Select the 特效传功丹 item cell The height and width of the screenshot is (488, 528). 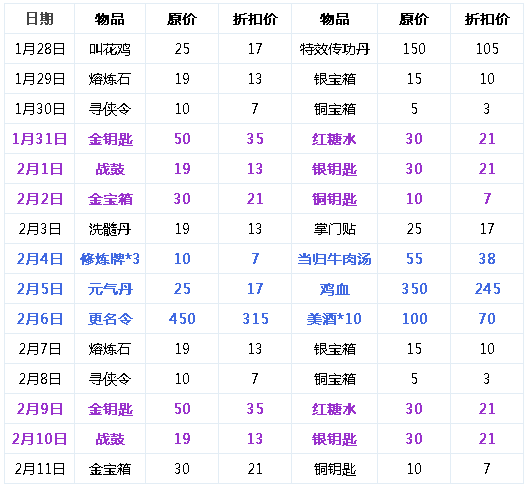[x=334, y=49]
